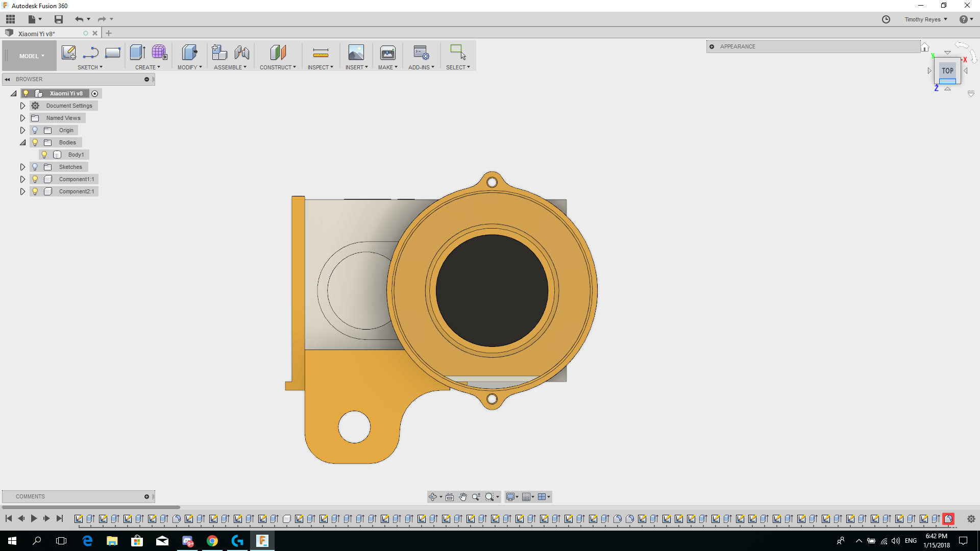Collapse the Bodies folder
This screenshot has height=551, width=980.
pyautogui.click(x=22, y=142)
